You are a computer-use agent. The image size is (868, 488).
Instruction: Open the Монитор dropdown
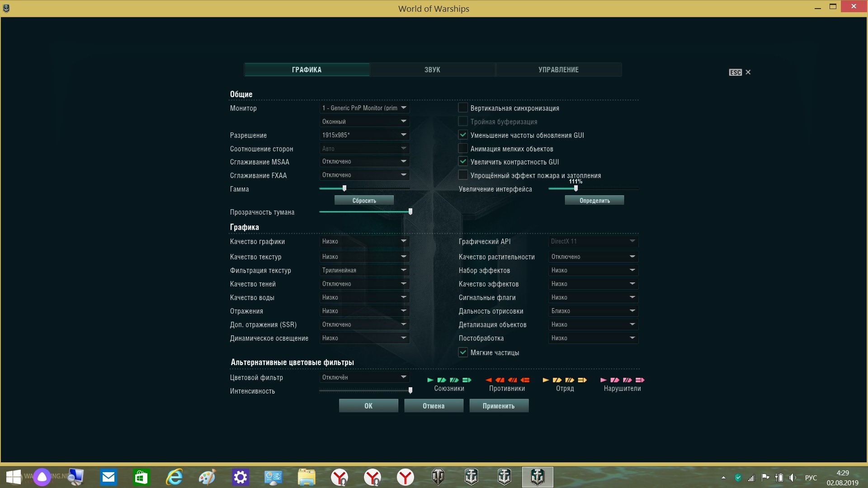[364, 108]
